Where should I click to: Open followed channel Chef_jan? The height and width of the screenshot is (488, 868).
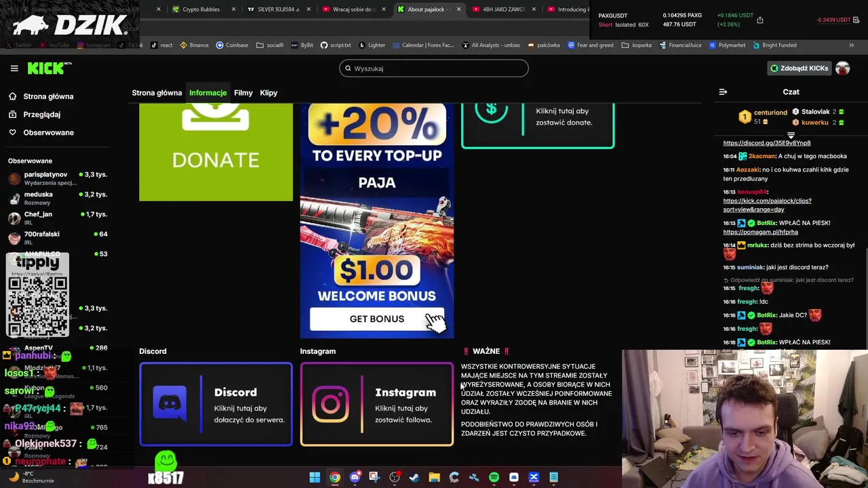click(57, 218)
